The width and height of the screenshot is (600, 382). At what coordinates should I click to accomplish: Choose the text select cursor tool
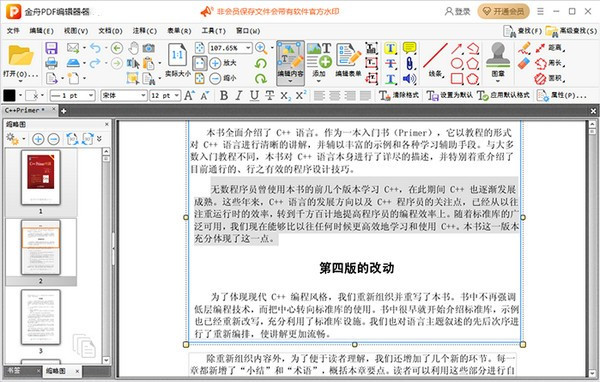click(133, 63)
